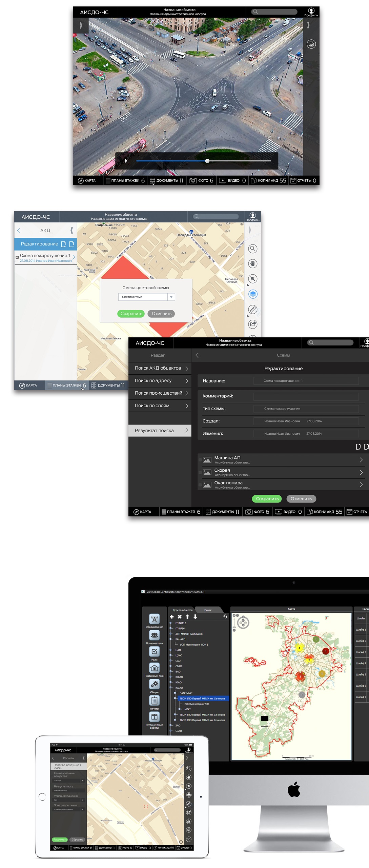This screenshot has height=868, width=369.
Task: Click Отменить in the color scheme dialog
Action: 162,314
